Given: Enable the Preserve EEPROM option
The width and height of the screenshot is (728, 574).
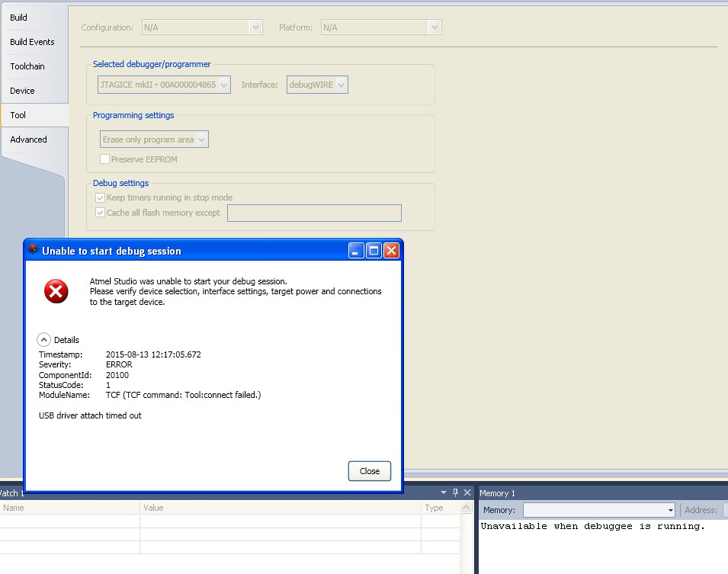Looking at the screenshot, I should pyautogui.click(x=104, y=159).
